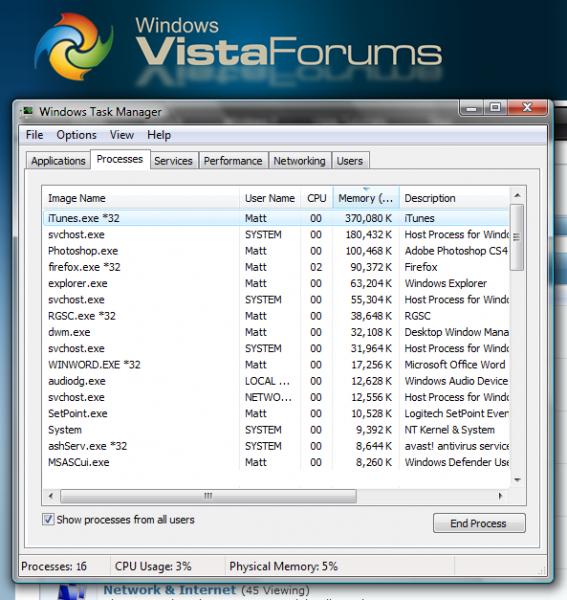567x600 pixels.
Task: Click the vertical scrollbar up arrow
Action: (517, 196)
